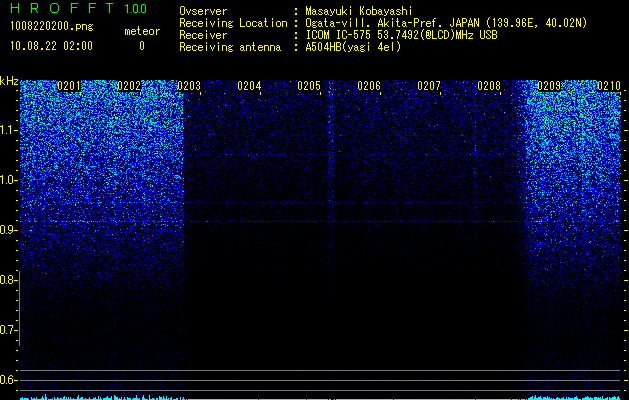Click the 0.7 kHz axis label

point(7,330)
